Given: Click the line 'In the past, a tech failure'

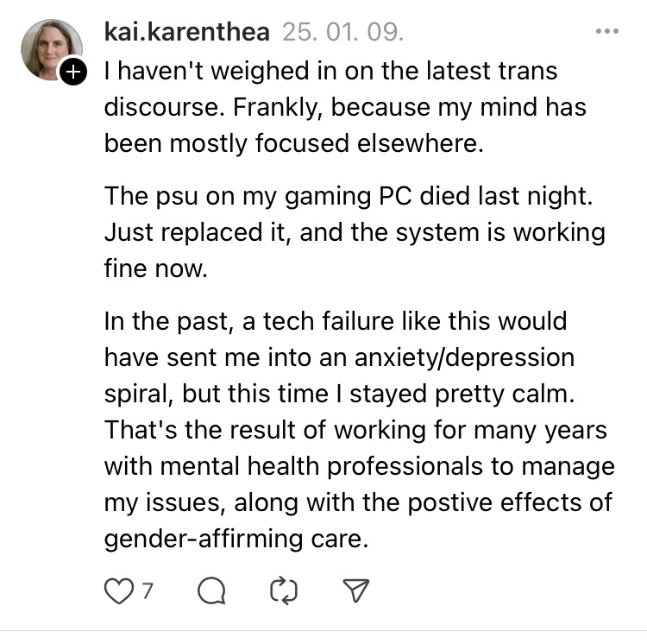Looking at the screenshot, I should coord(335,321).
